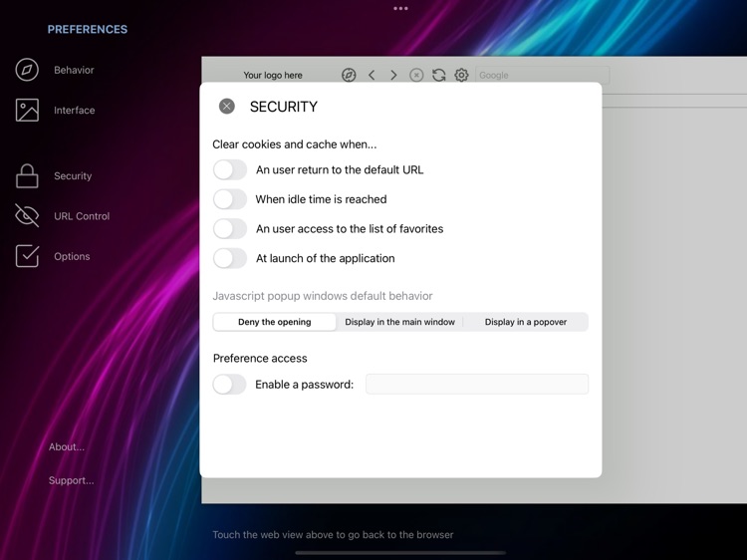
Task: Open the Security menu item
Action: coord(73,175)
